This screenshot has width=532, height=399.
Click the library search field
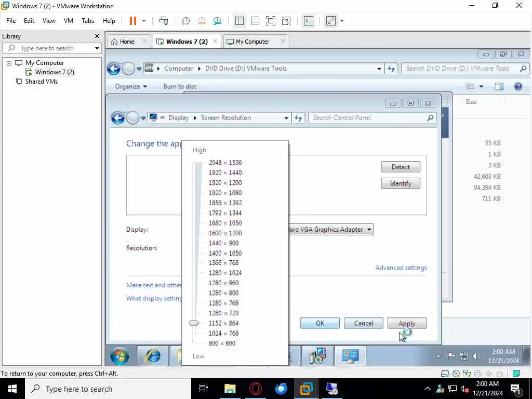click(51, 48)
